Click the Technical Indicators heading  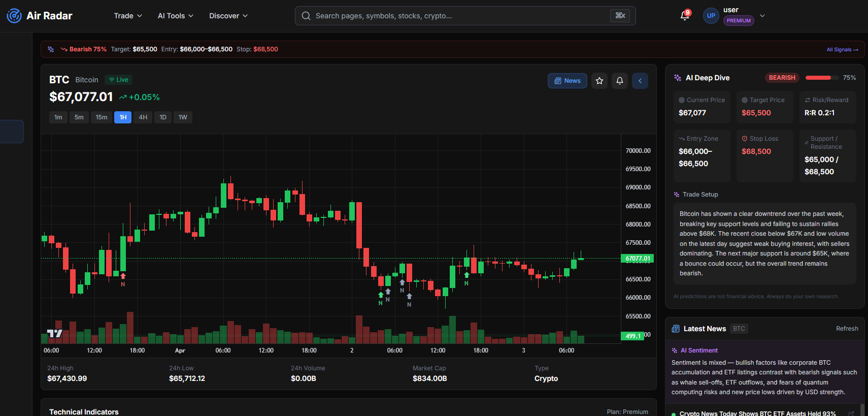[84, 412]
